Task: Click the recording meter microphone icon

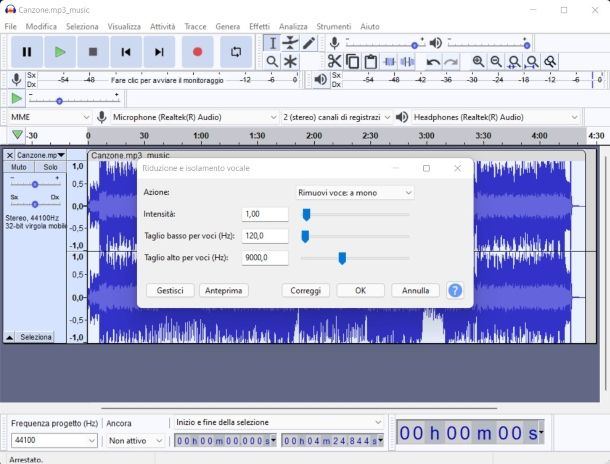Action: coord(16,80)
